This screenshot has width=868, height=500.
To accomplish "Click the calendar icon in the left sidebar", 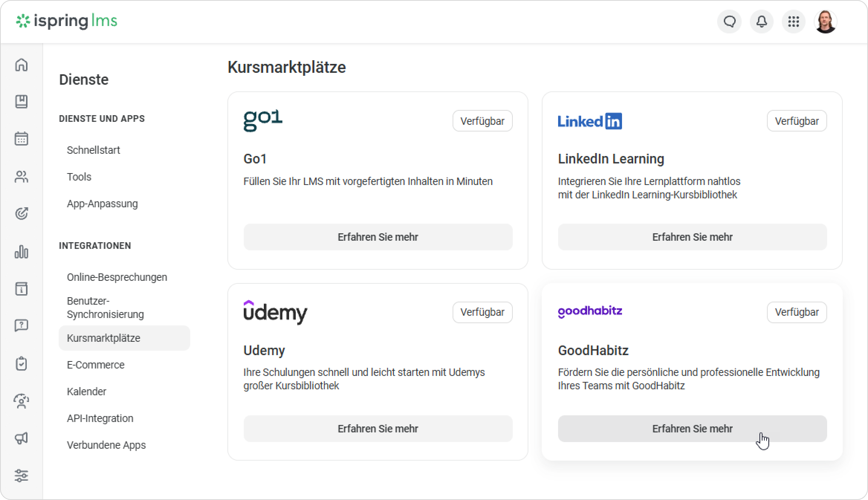I will tap(21, 139).
